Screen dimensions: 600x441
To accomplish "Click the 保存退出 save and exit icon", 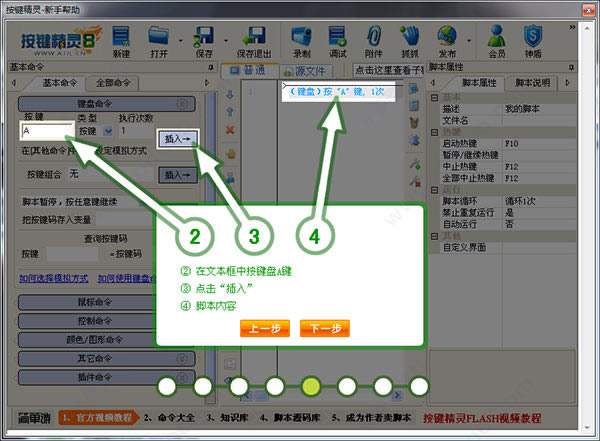I will tap(254, 42).
